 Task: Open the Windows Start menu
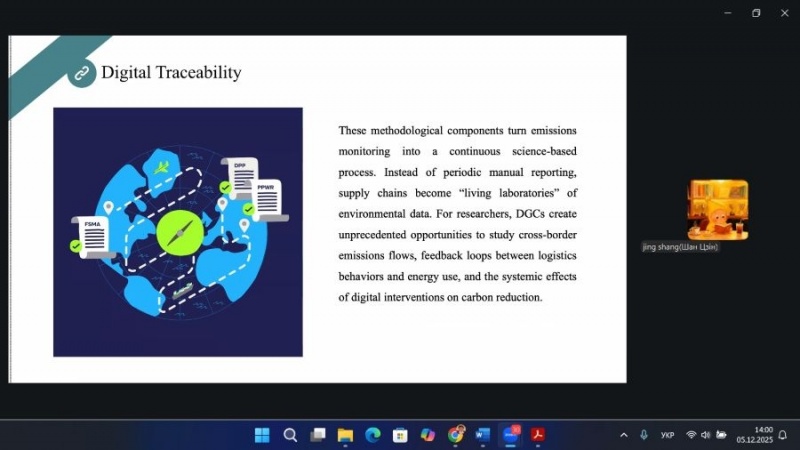[x=262, y=435]
